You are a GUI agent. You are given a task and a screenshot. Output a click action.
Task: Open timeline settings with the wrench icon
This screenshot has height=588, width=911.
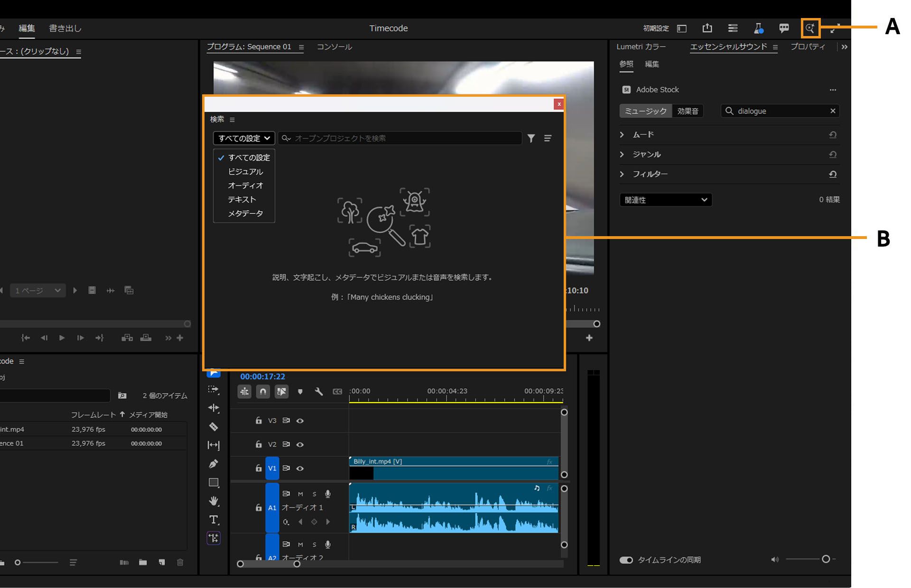point(319,392)
